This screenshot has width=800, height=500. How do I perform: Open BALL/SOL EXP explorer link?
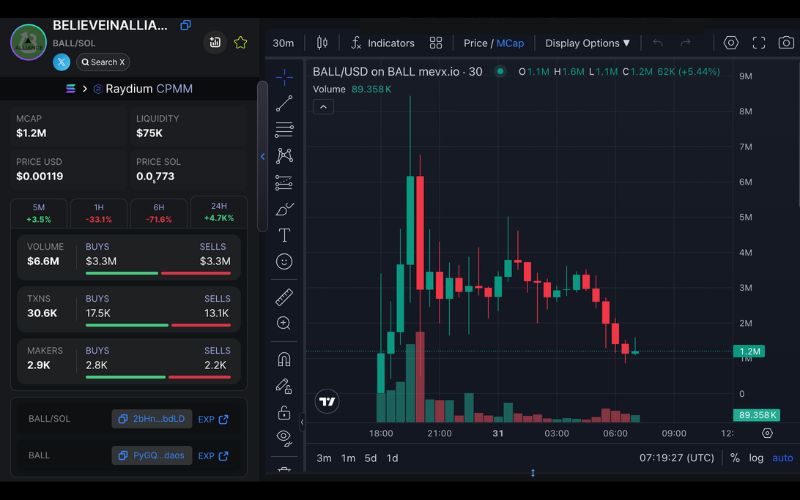pos(213,419)
